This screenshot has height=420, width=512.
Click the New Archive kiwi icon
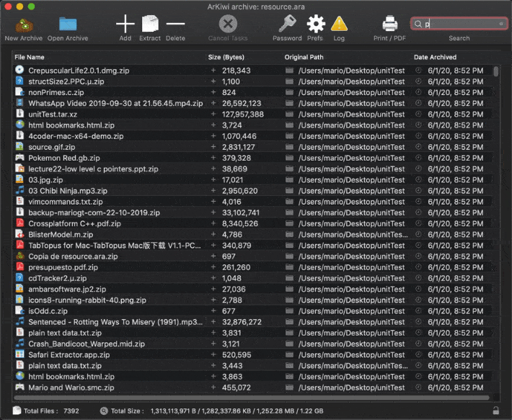tap(23, 24)
